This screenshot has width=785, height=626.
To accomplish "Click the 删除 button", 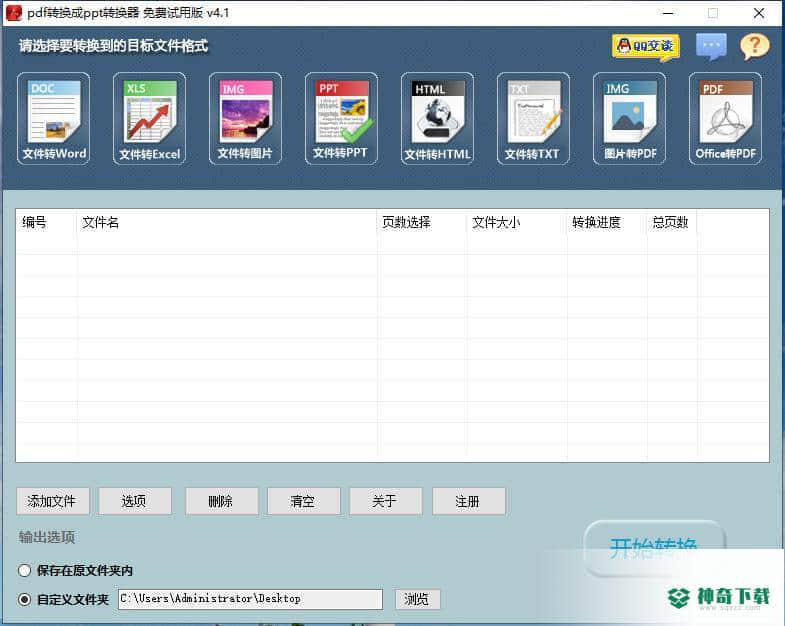I will click(221, 501).
